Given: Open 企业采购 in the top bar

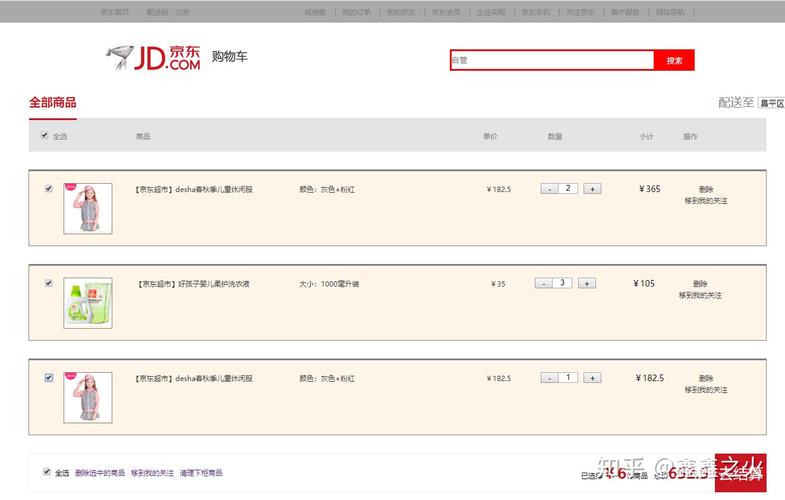Looking at the screenshot, I should 491,12.
